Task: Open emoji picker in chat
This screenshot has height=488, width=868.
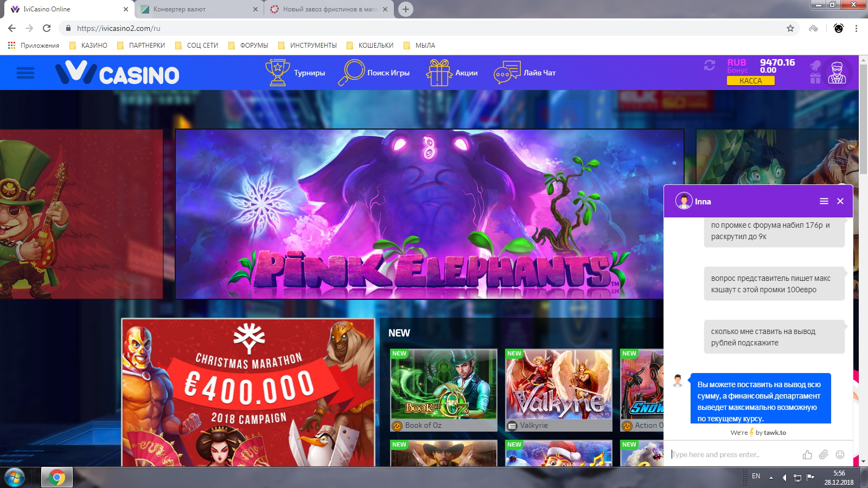Action: (840, 454)
